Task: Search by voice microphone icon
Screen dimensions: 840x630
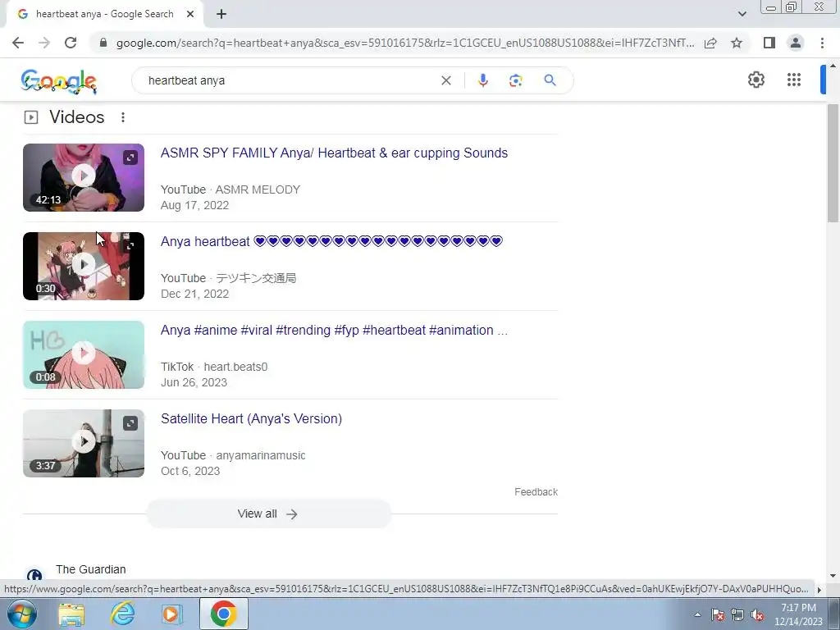Action: [x=482, y=80]
